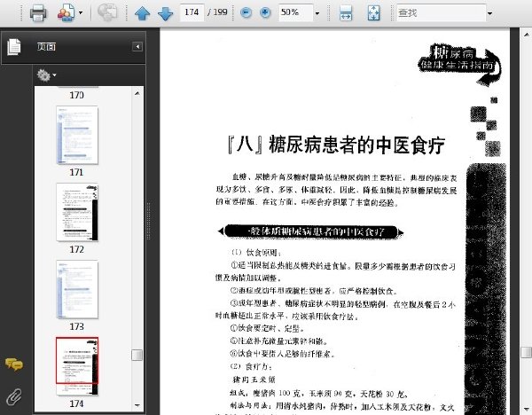Go to previous page with up arrow
532x415 pixels.
point(142,13)
